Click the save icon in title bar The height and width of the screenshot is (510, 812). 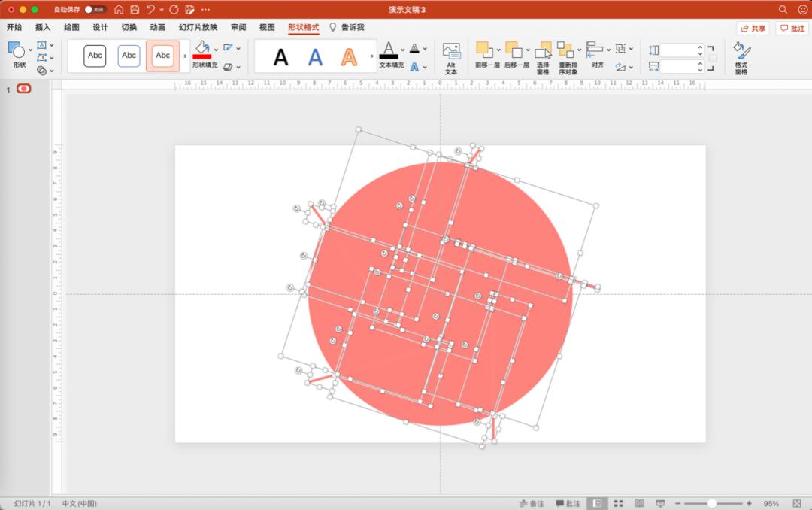[135, 9]
